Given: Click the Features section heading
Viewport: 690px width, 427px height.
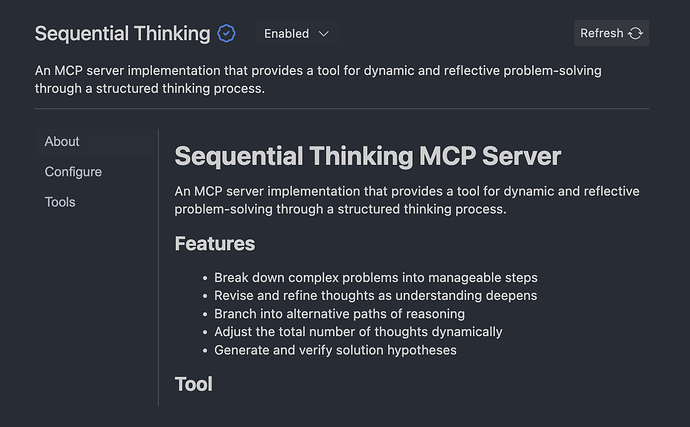Looking at the screenshot, I should 215,243.
